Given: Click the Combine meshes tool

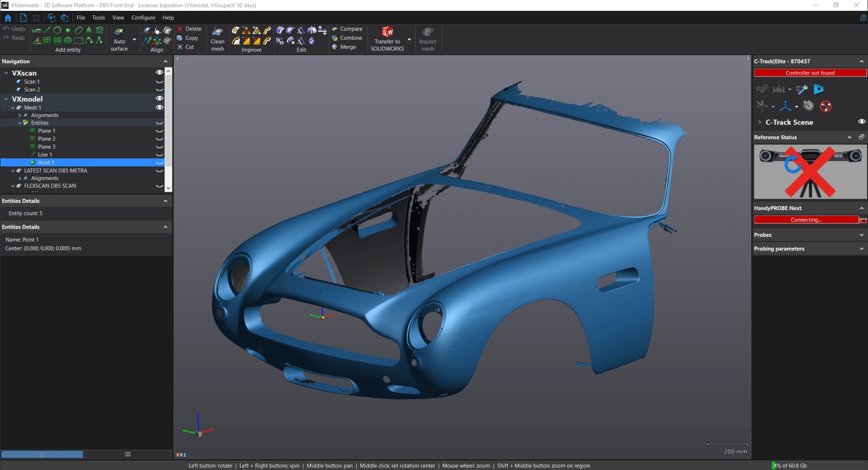Looking at the screenshot, I should (x=347, y=38).
